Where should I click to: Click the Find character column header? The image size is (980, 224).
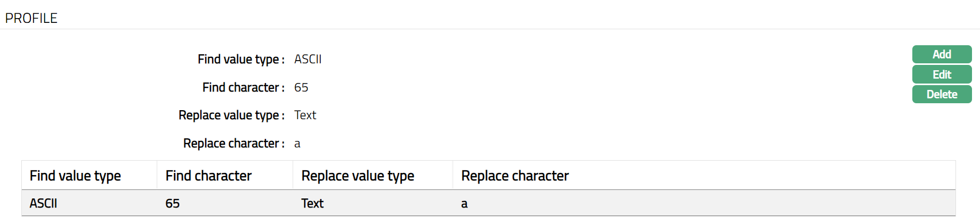pos(208,176)
